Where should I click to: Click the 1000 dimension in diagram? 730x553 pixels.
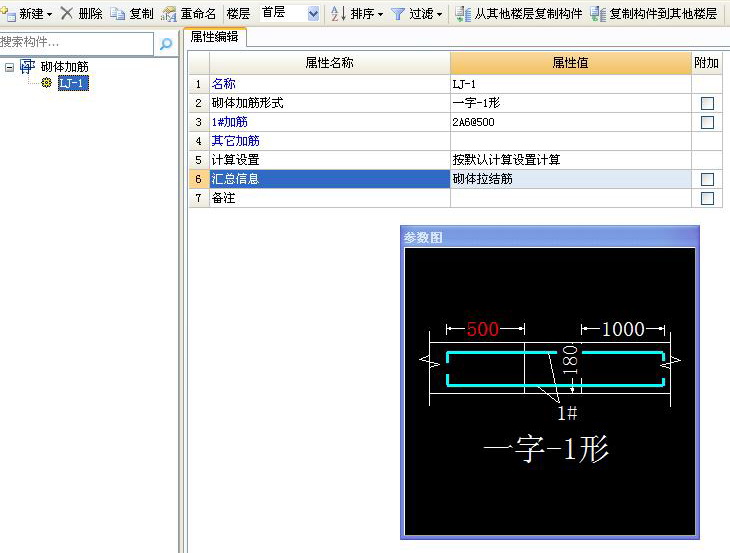tap(623, 329)
